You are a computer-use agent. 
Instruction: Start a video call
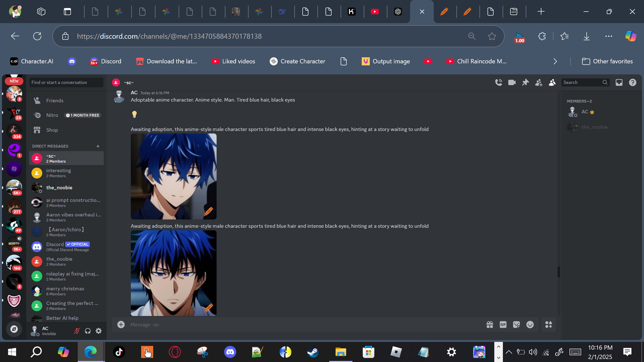pos(512,82)
